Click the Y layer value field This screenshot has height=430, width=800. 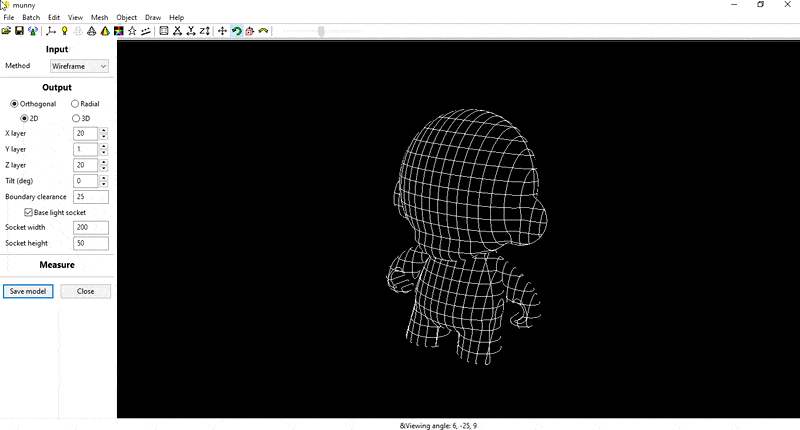[86, 149]
